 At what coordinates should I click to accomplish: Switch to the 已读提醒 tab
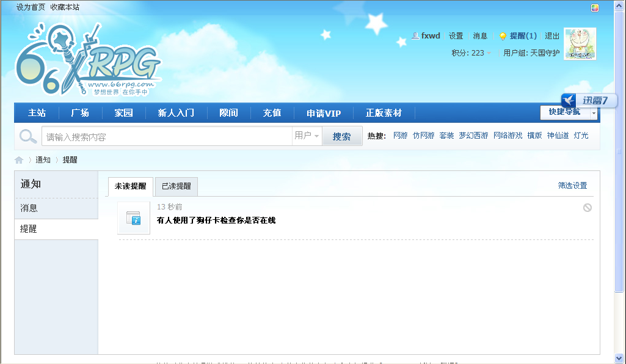pos(177,186)
